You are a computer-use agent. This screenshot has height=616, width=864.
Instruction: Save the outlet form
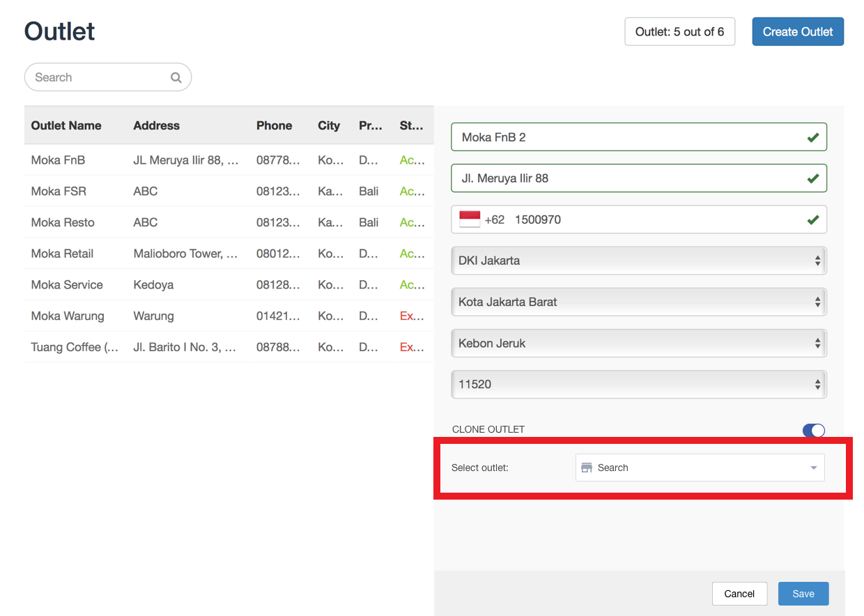coord(803,594)
